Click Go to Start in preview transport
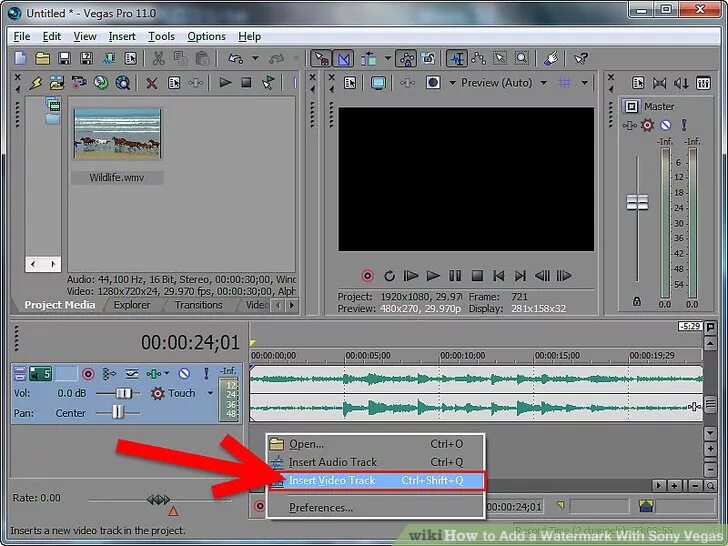The width and height of the screenshot is (728, 546). tap(498, 276)
